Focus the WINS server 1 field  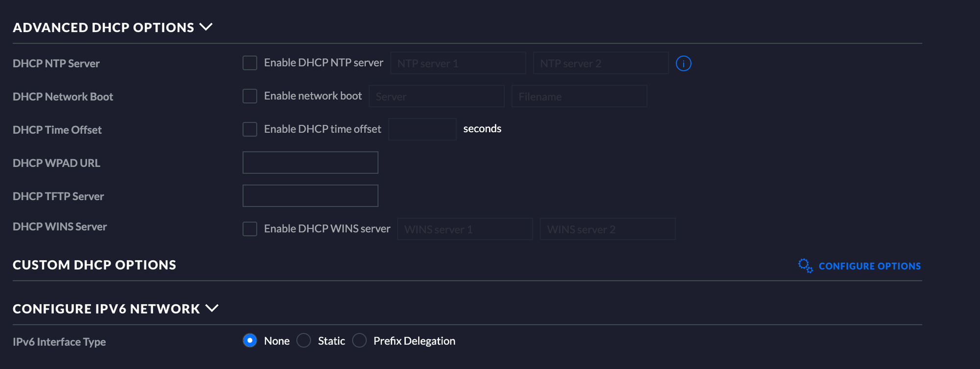(x=465, y=229)
